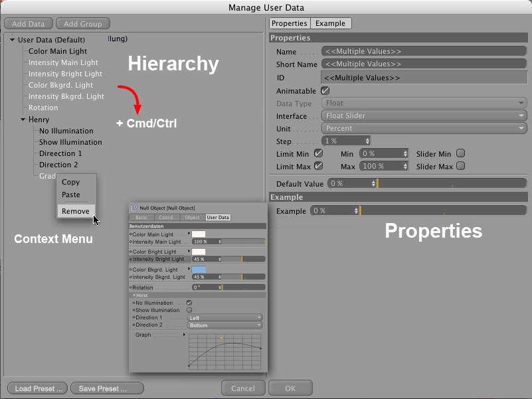Collapse the User Data (Default) tree node
The height and width of the screenshot is (399, 532).
(13, 40)
